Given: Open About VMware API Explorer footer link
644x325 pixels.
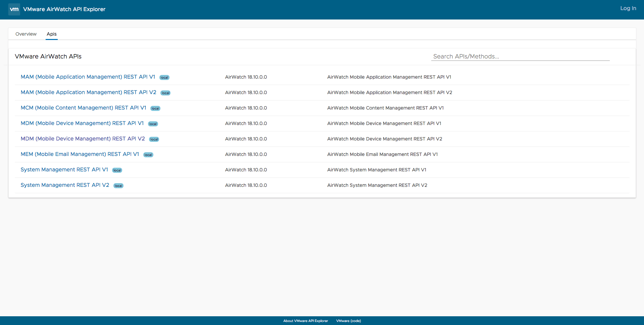Looking at the screenshot, I should pyautogui.click(x=305, y=321).
